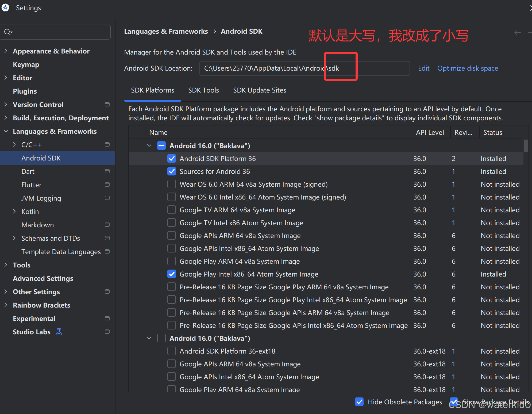Expand Build, Execution, Deployment section
The image size is (532, 414).
coord(6,118)
